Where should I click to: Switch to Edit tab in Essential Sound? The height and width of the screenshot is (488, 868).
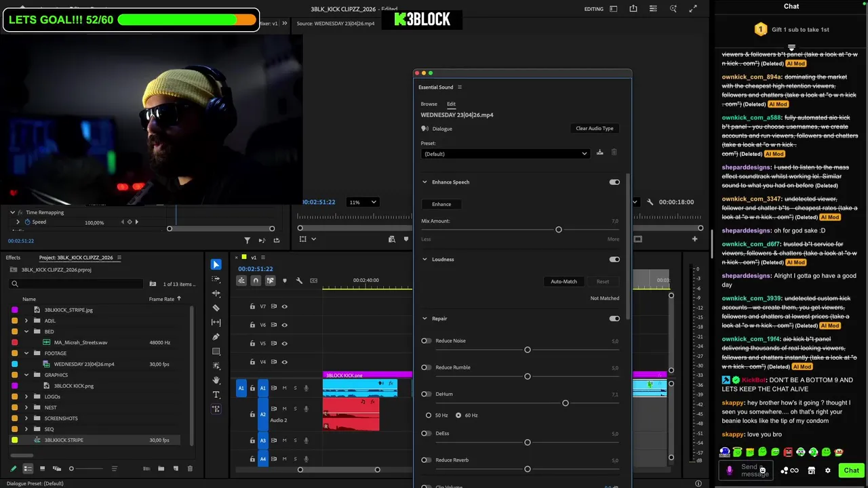pyautogui.click(x=451, y=104)
